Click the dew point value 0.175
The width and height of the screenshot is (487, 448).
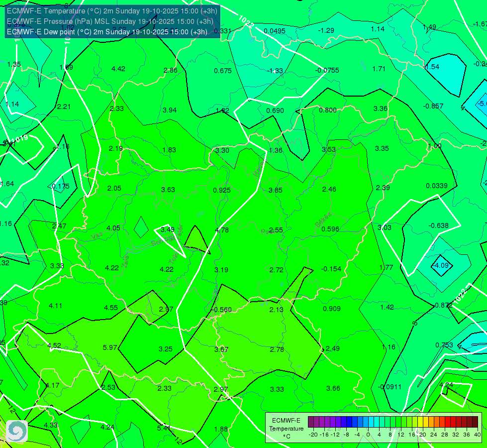tap(61, 187)
